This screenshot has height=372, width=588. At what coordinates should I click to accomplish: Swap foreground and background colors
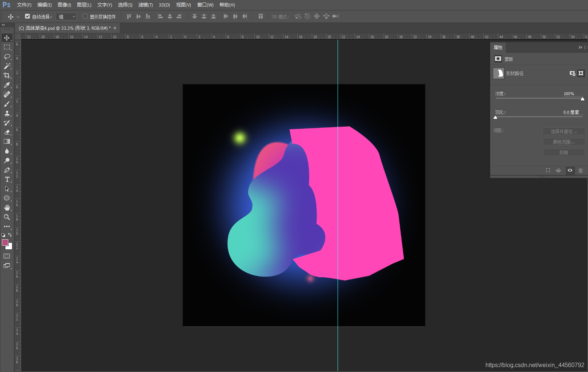[10, 235]
